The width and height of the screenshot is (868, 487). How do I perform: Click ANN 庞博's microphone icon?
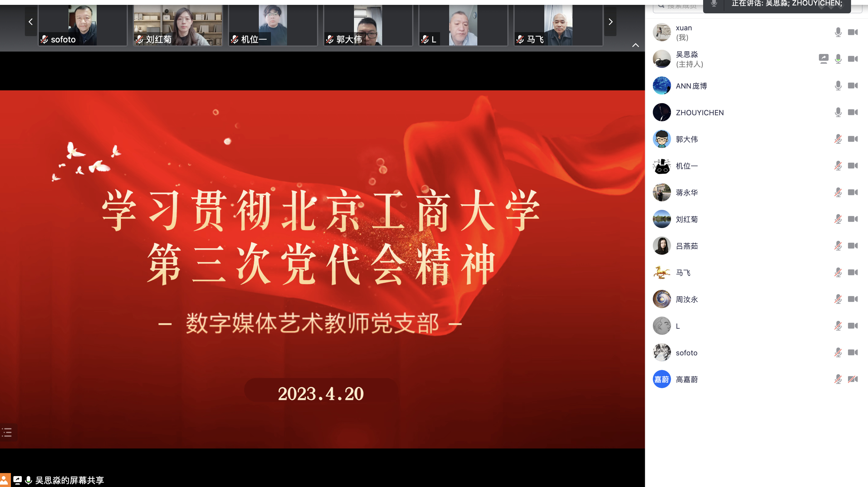coord(838,86)
